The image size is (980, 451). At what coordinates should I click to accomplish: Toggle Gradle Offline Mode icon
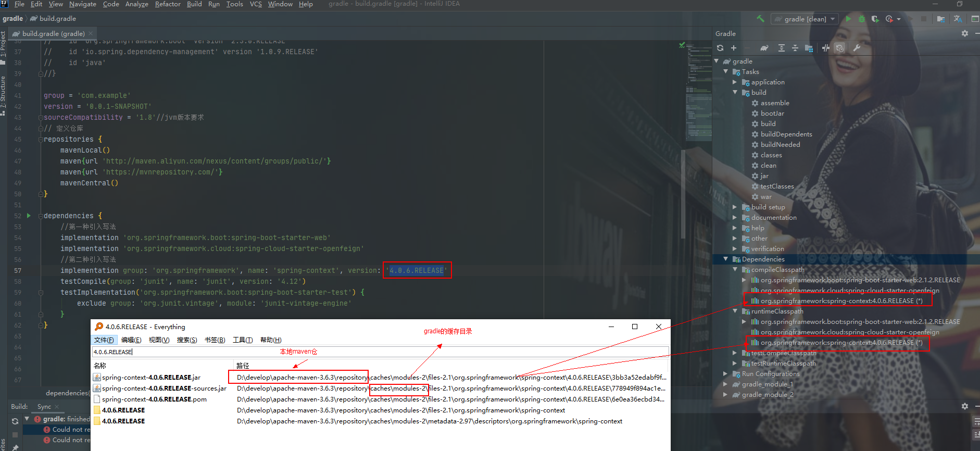(x=826, y=48)
